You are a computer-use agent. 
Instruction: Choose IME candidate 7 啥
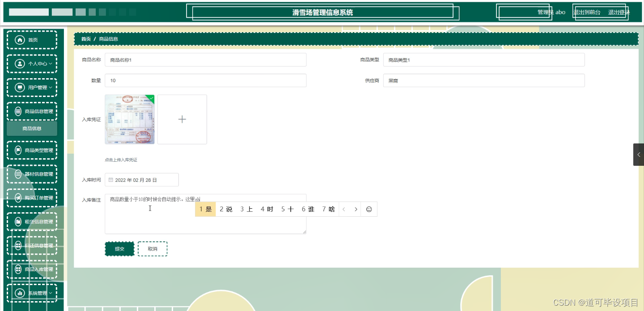329,209
